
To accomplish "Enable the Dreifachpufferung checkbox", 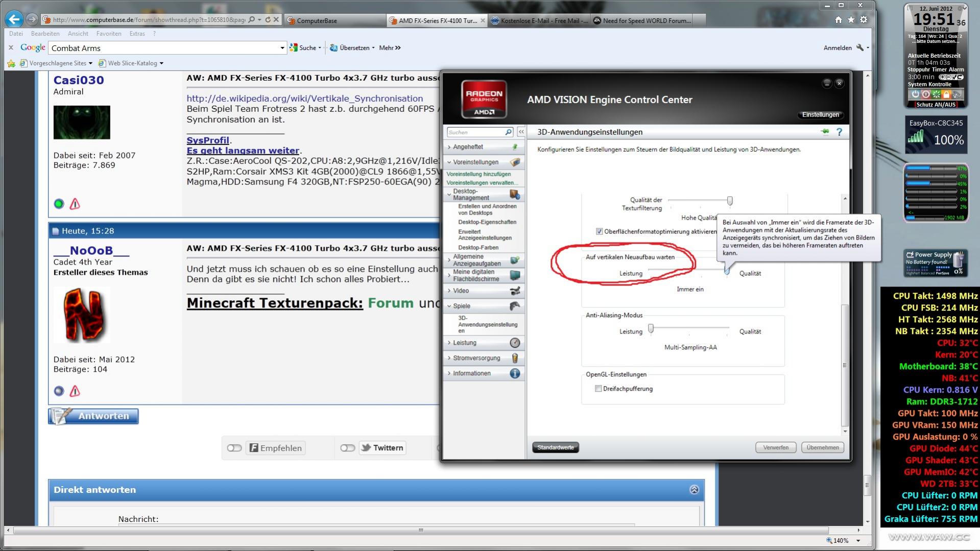I will tap(598, 389).
